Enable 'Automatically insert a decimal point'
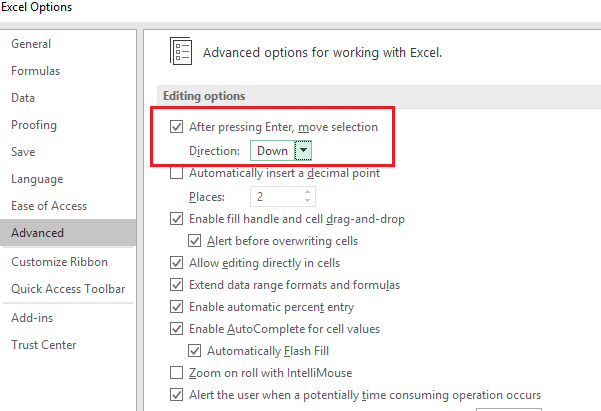601x411 pixels. 177,173
